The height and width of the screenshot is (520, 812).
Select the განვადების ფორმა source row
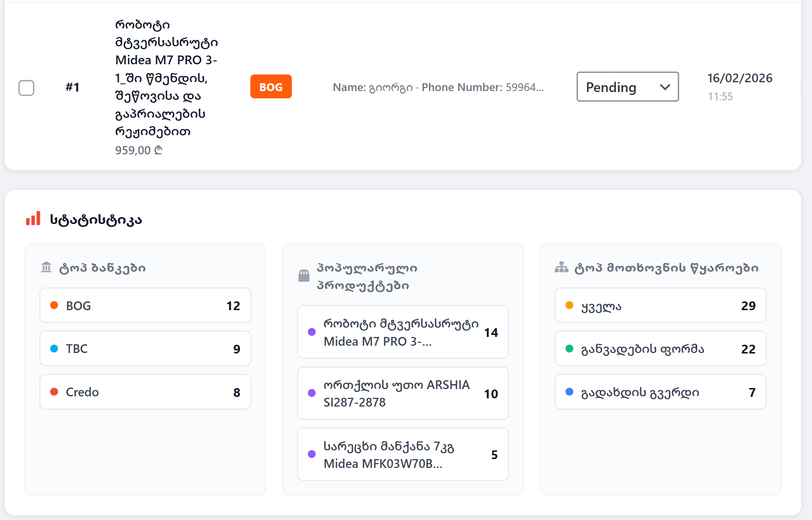click(x=660, y=349)
